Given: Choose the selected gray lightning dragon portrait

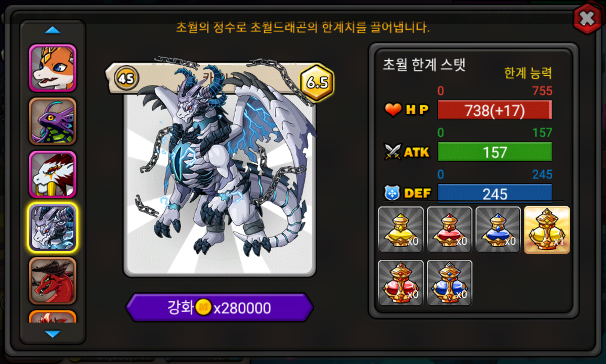Looking at the screenshot, I should point(53,227).
